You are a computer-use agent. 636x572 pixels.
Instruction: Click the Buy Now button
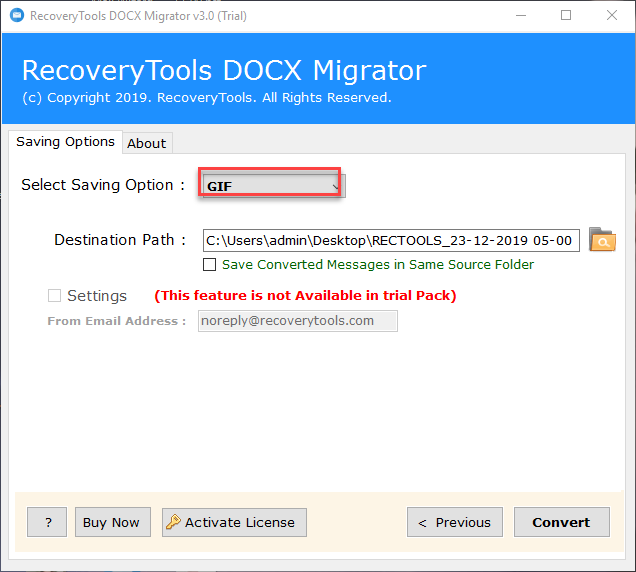coord(113,522)
